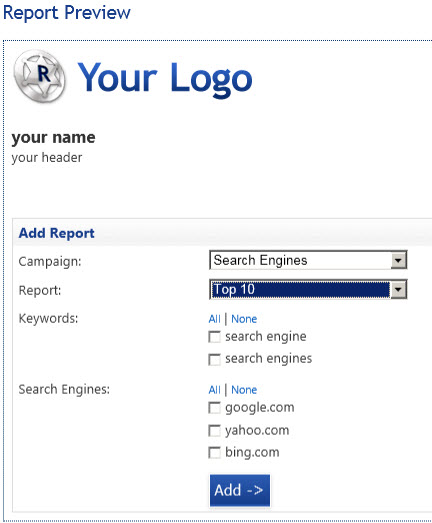
Task: Click the star badge logo icon
Action: tap(39, 76)
